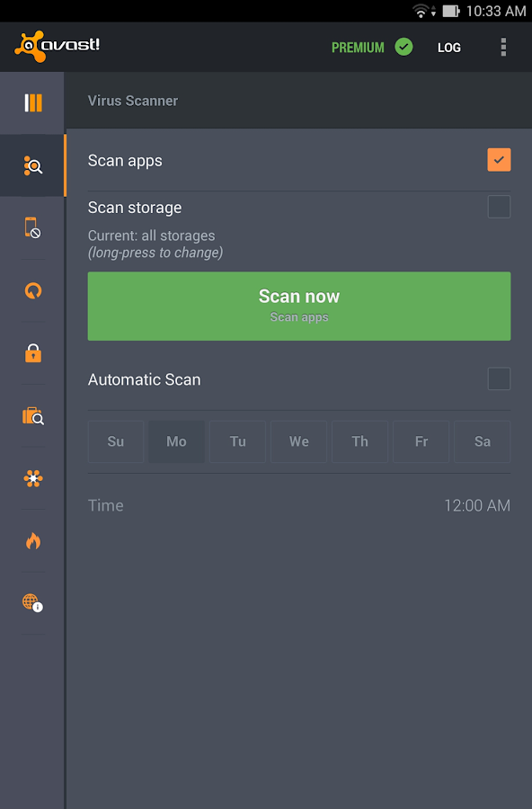Viewport: 532px width, 809px height.
Task: Select the Network Meter asterisk icon
Action: [x=32, y=478]
